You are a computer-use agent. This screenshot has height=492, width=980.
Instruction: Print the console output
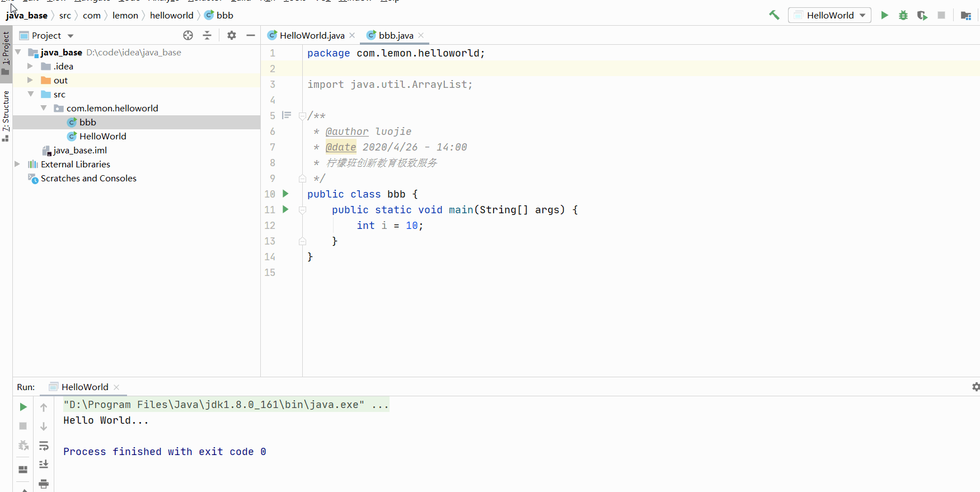44,484
